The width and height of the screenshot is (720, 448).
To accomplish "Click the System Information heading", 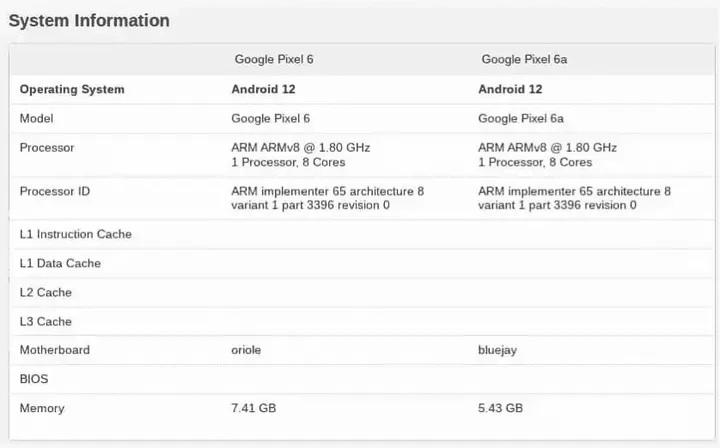I will tap(89, 21).
